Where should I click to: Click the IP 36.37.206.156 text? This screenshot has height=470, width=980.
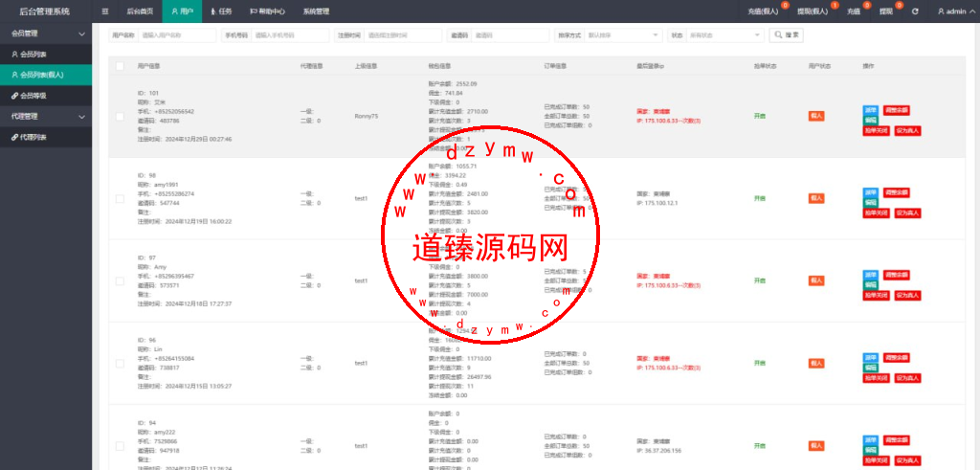coord(658,451)
